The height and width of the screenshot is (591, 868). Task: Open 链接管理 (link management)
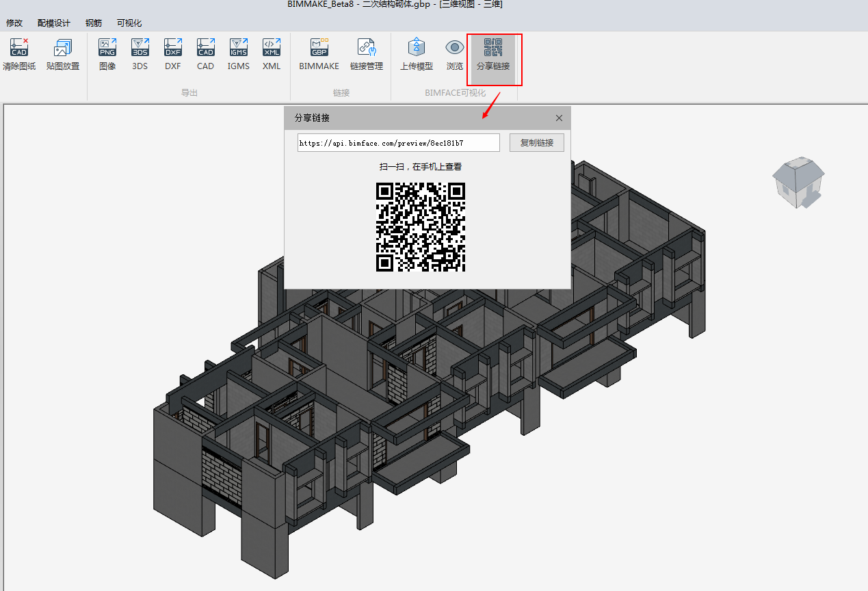point(367,55)
